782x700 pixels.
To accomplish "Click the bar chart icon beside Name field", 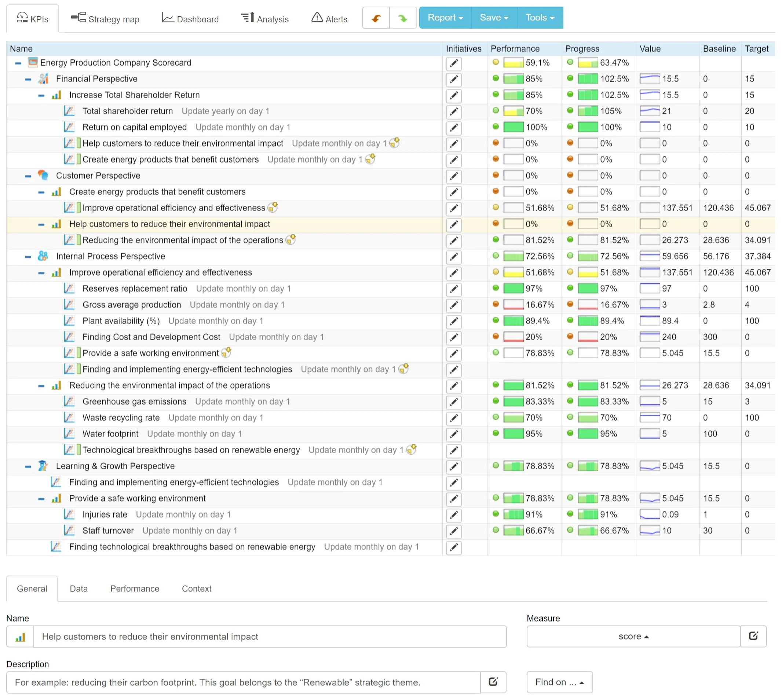I will 20,637.
